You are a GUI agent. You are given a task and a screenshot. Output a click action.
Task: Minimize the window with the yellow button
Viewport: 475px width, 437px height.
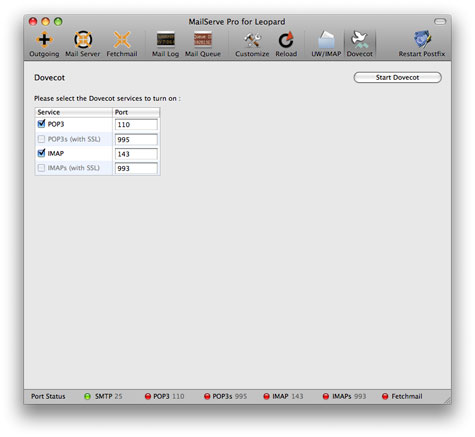point(46,22)
